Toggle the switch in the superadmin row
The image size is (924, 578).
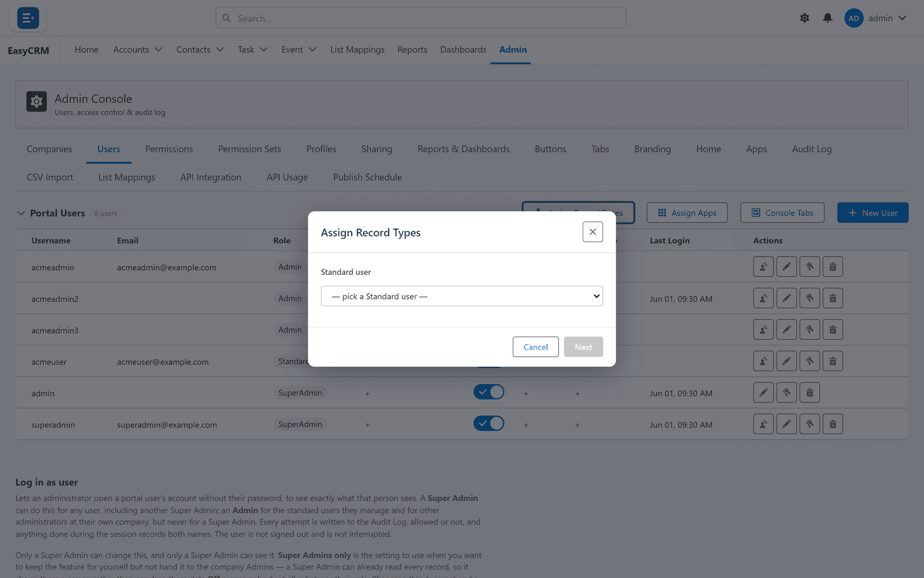coord(489,424)
